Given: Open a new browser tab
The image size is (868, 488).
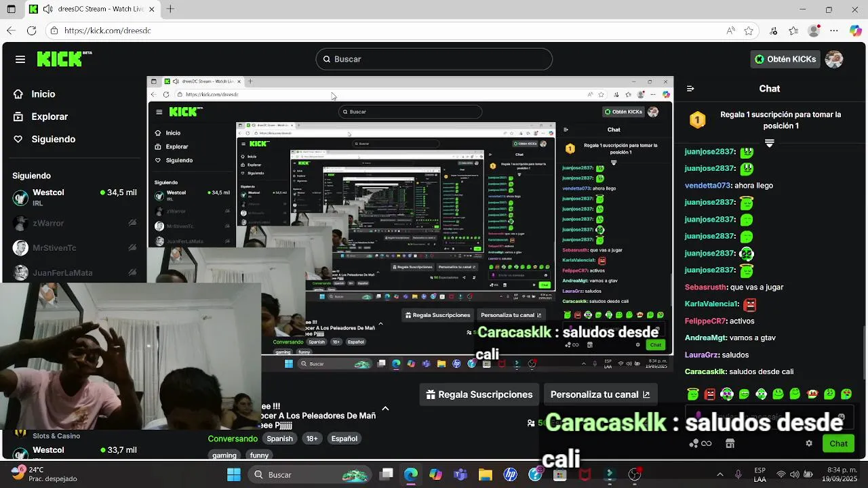Looking at the screenshot, I should [170, 9].
